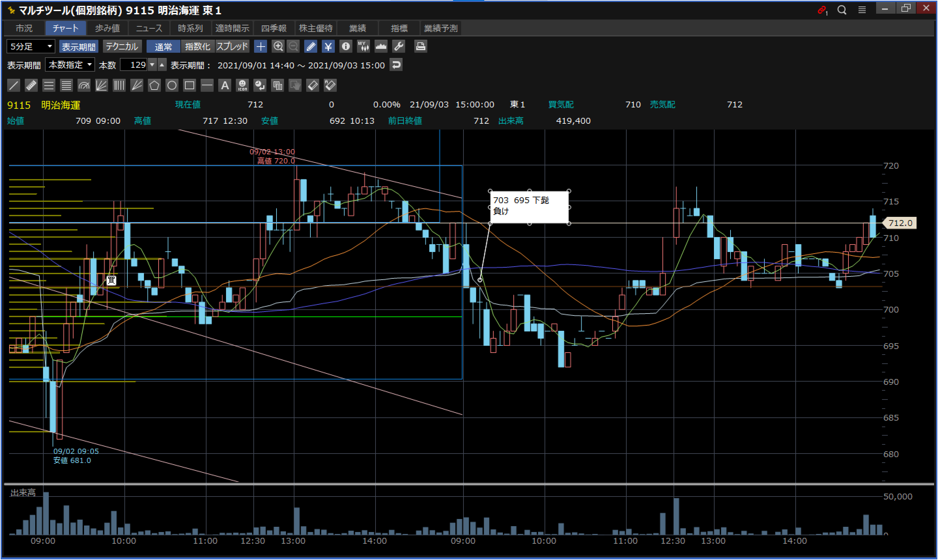Image resolution: width=938 pixels, height=560 pixels.
Task: Switch to the 歩み値 tab
Action: click(107, 28)
